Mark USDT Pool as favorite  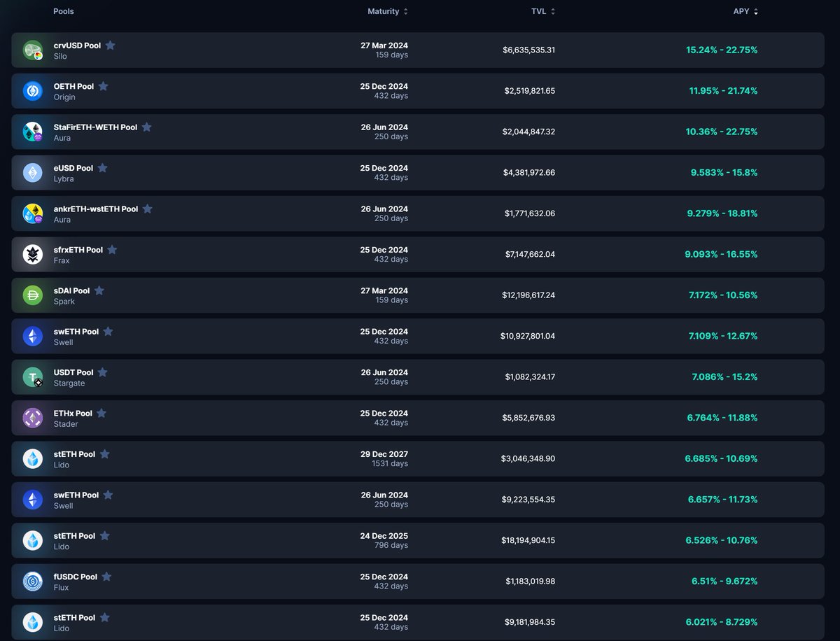click(x=102, y=372)
